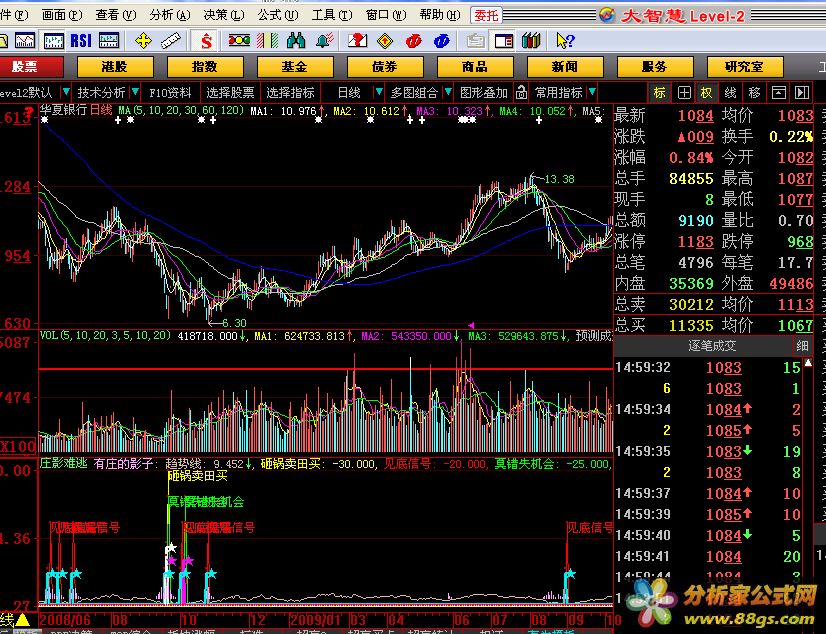Click the yellow diamond up-arrow icon
The image size is (826, 634).
click(385, 41)
